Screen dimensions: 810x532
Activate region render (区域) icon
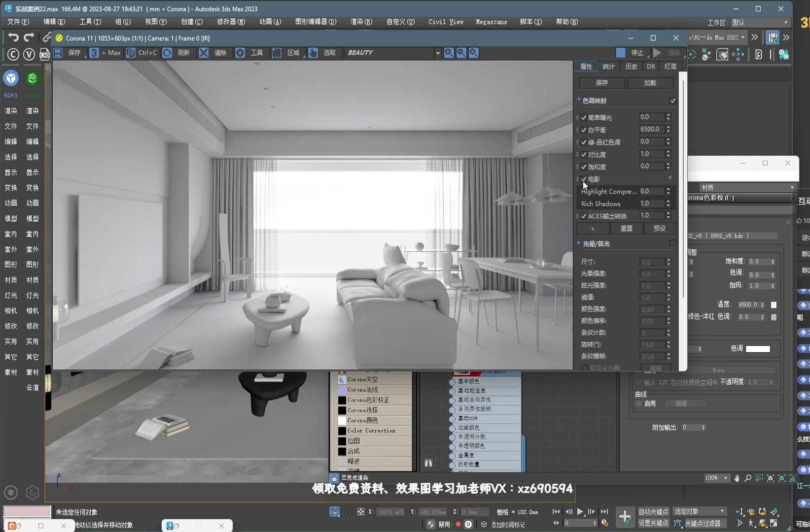click(277, 53)
